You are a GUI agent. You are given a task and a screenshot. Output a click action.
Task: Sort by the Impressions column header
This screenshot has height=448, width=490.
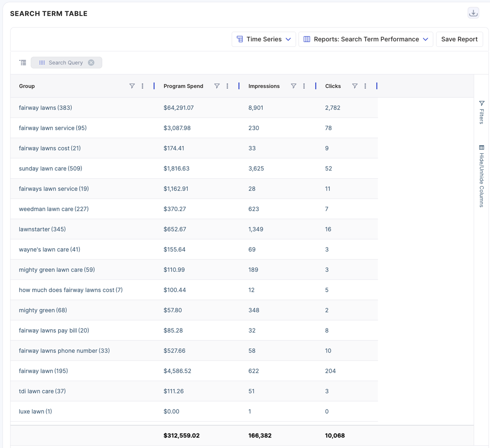coord(264,86)
